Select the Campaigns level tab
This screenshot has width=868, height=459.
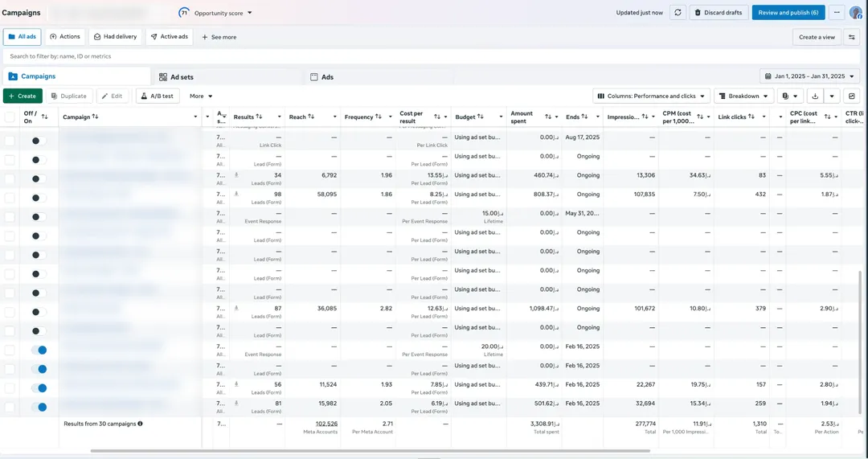(76, 76)
